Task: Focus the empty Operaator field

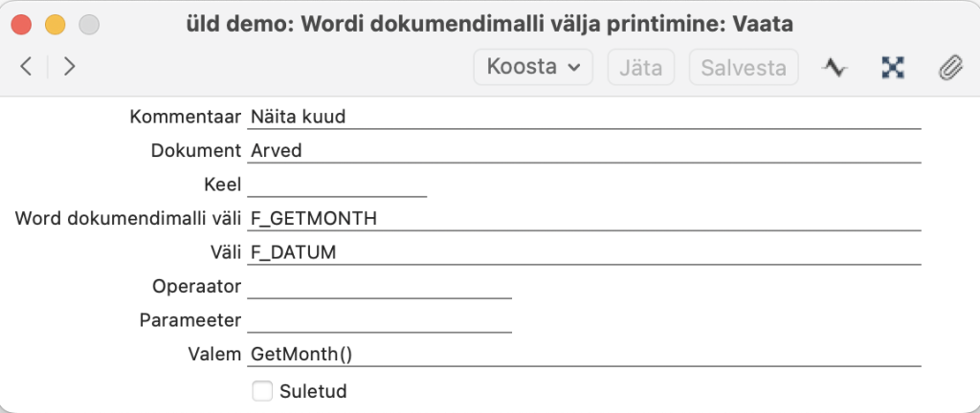Action: pos(379,286)
